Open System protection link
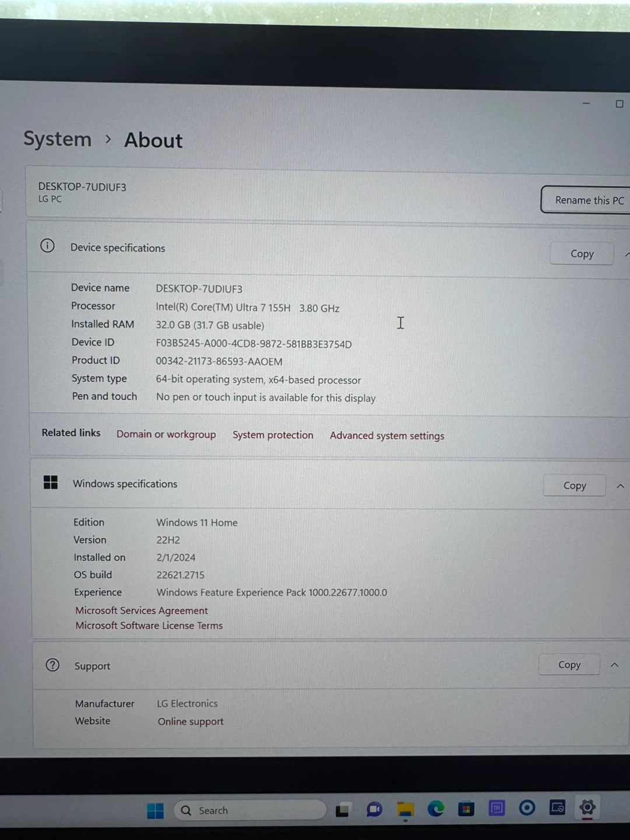This screenshot has height=840, width=630. [x=273, y=435]
